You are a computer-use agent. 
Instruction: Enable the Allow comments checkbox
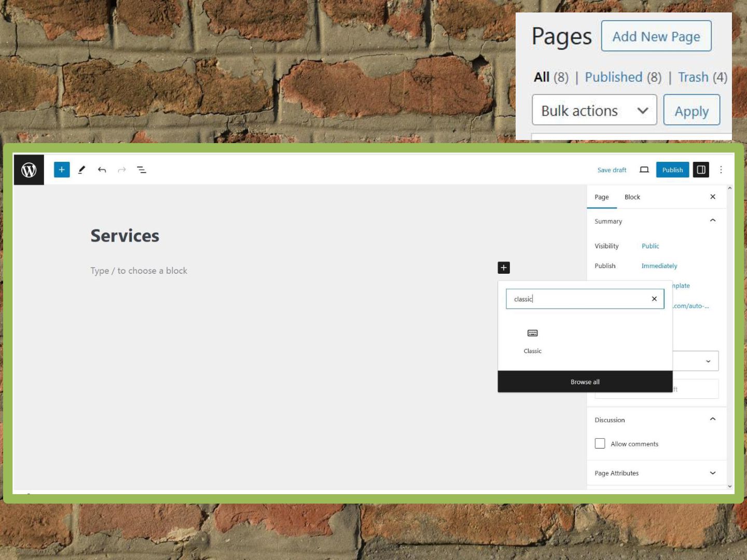(x=600, y=443)
